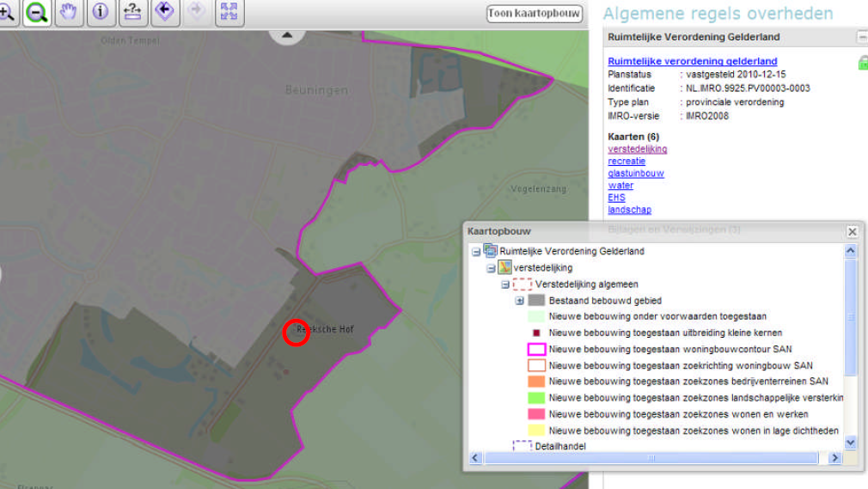The height and width of the screenshot is (489, 868).
Task: Click the Ruimtelijke Verordening Gelderland plan icon
Action: [491, 250]
